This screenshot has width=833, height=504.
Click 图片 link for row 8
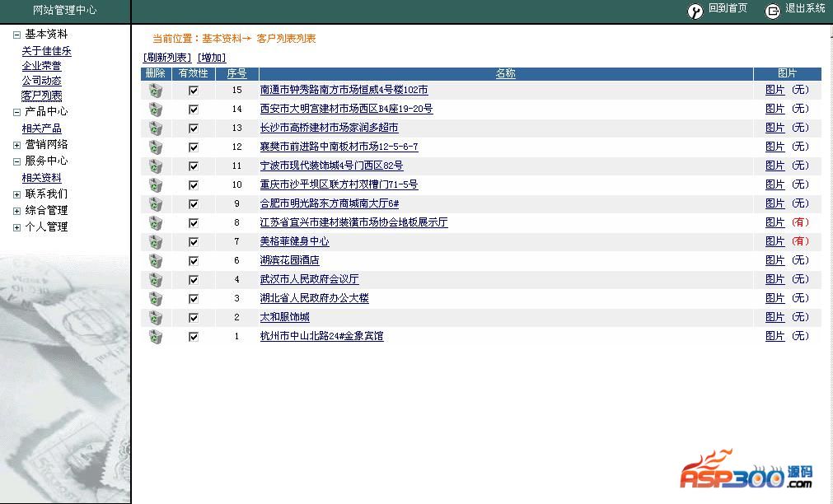[775, 222]
